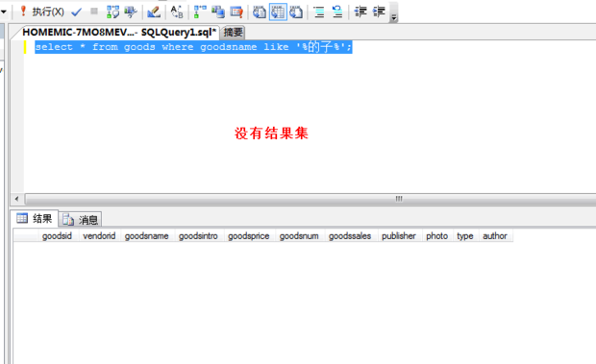Switch to the SQLQuery1.sql tab
596x364 pixels.
tap(119, 33)
